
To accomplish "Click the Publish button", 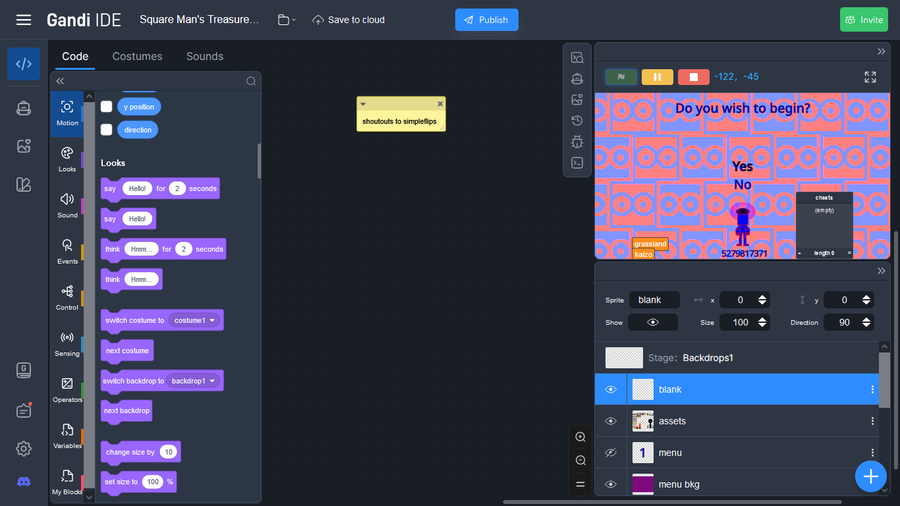I will click(x=487, y=20).
